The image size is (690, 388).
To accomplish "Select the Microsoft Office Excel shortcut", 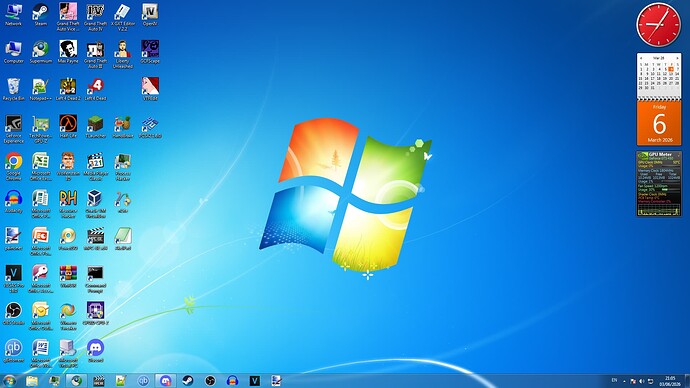I will [x=40, y=166].
